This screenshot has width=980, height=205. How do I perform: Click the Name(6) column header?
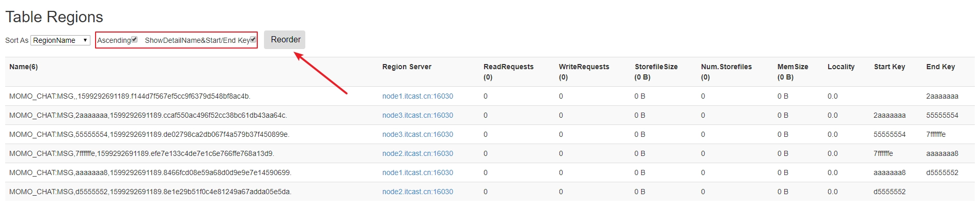click(23, 67)
